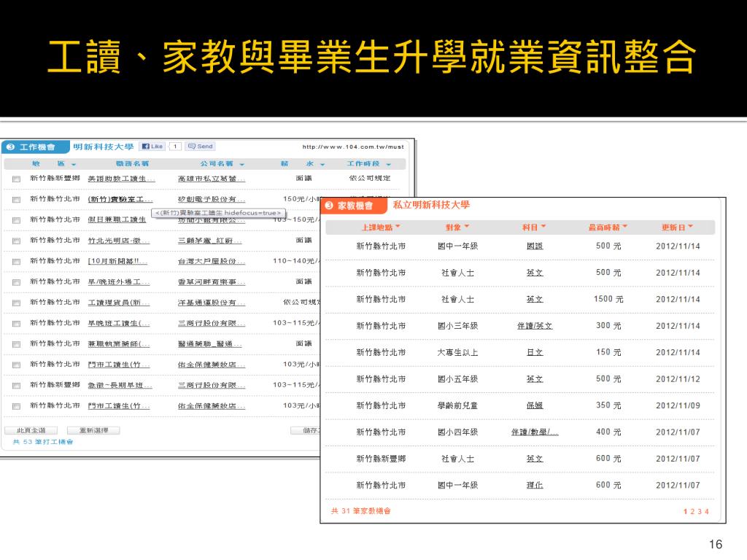Open the 保姆 subject link
747x560 pixels.
[x=535, y=405]
